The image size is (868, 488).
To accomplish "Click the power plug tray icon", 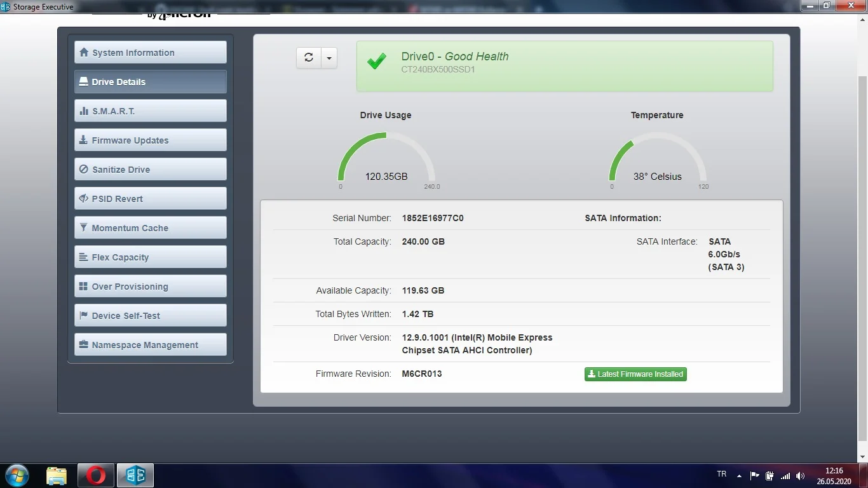I will pyautogui.click(x=770, y=475).
